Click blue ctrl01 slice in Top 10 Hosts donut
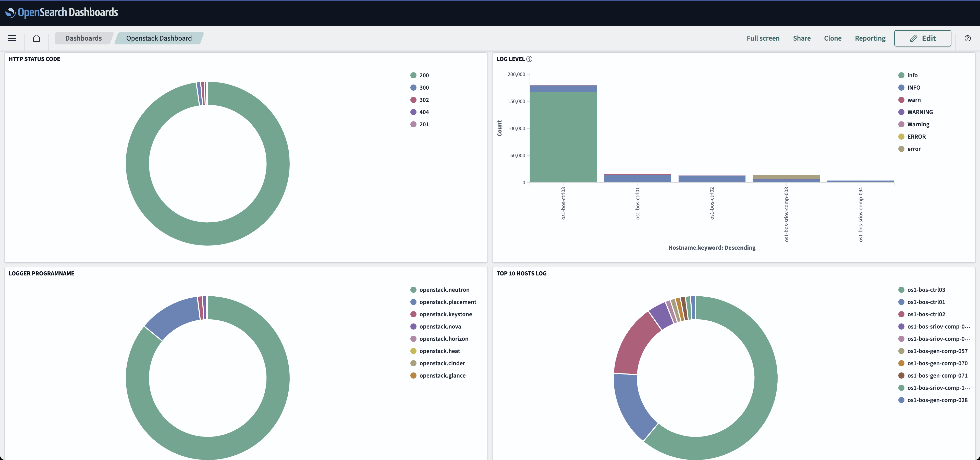This screenshot has width=980, height=460. pyautogui.click(x=633, y=405)
